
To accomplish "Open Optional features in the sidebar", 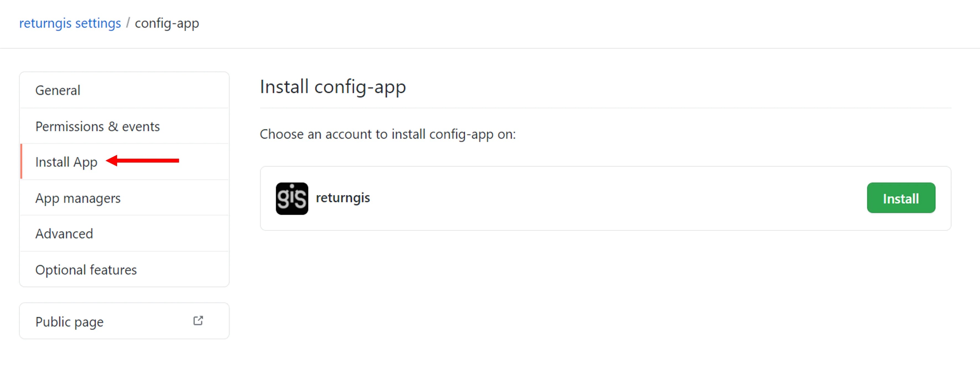I will (x=124, y=269).
